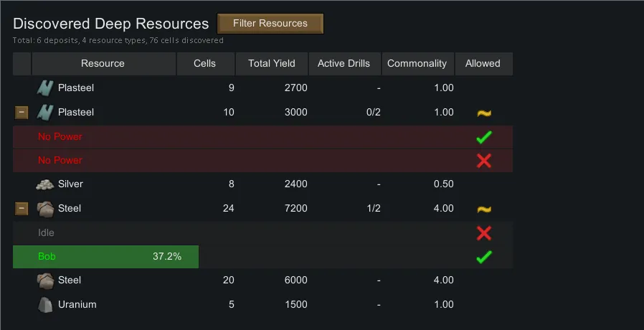Disable Bob's drill via green checkmark

tap(483, 257)
